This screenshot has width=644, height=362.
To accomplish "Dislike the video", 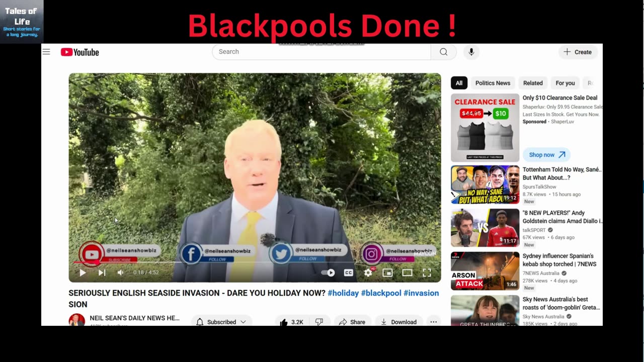I will [x=319, y=322].
